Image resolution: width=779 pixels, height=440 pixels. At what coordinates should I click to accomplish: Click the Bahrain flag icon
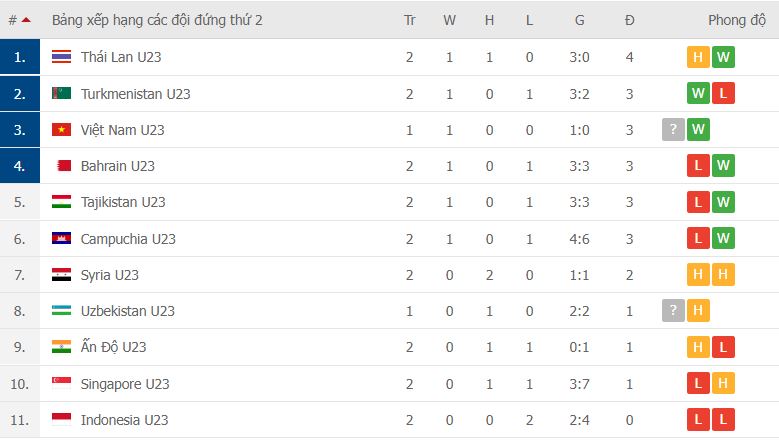pyautogui.click(x=62, y=166)
